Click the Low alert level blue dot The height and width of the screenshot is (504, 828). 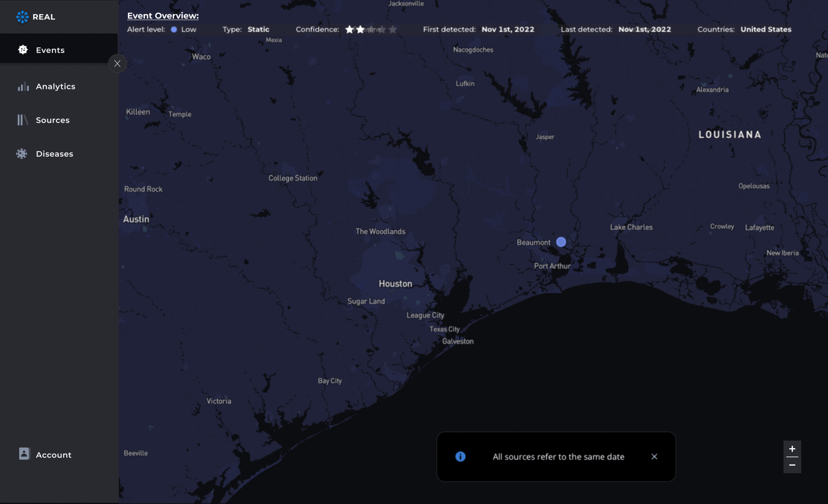(x=174, y=29)
